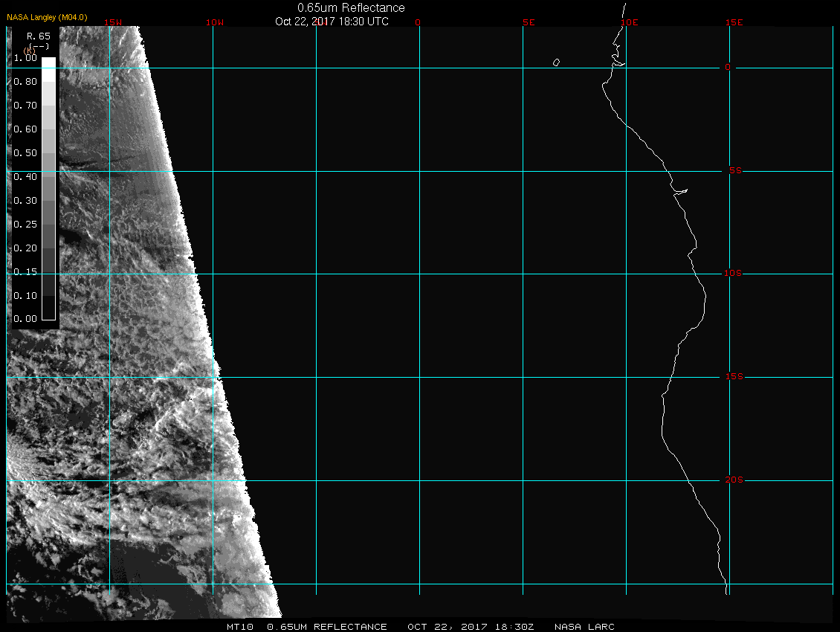Click the 10E longitude label
The image size is (840, 632).
629,22
